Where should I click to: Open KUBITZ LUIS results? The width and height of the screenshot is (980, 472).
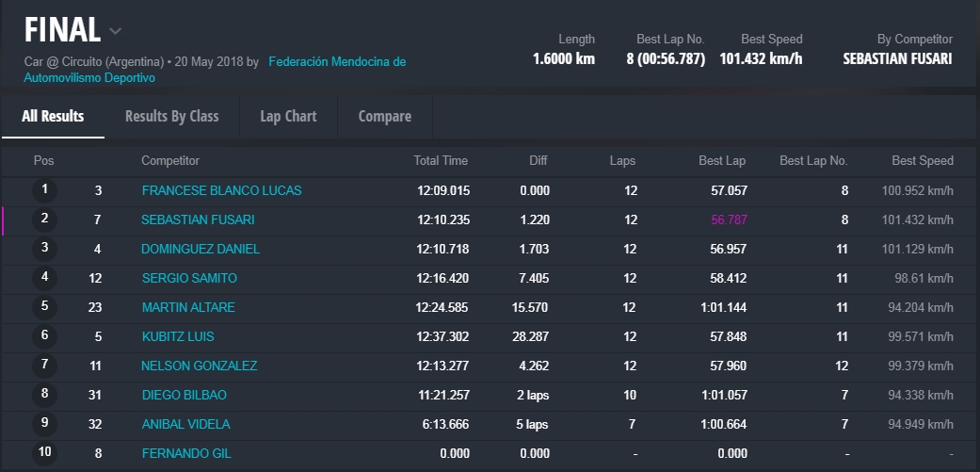[178, 337]
